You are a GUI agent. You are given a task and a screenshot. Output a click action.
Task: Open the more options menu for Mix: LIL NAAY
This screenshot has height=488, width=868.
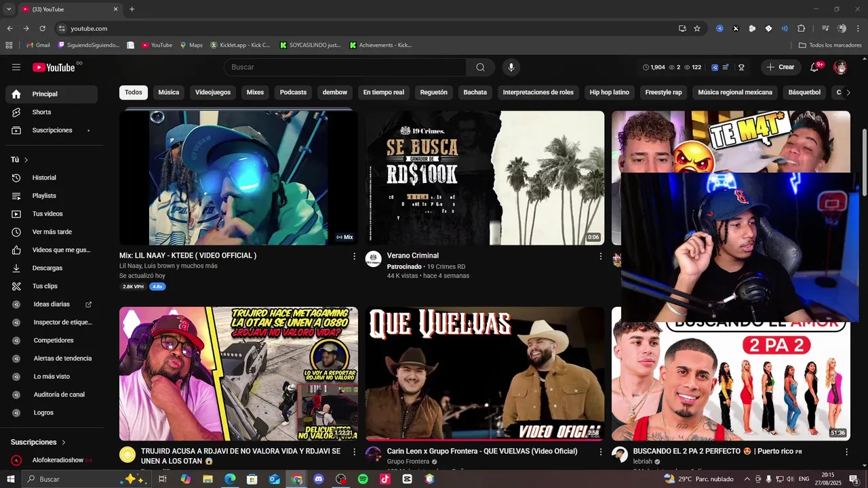click(x=354, y=256)
